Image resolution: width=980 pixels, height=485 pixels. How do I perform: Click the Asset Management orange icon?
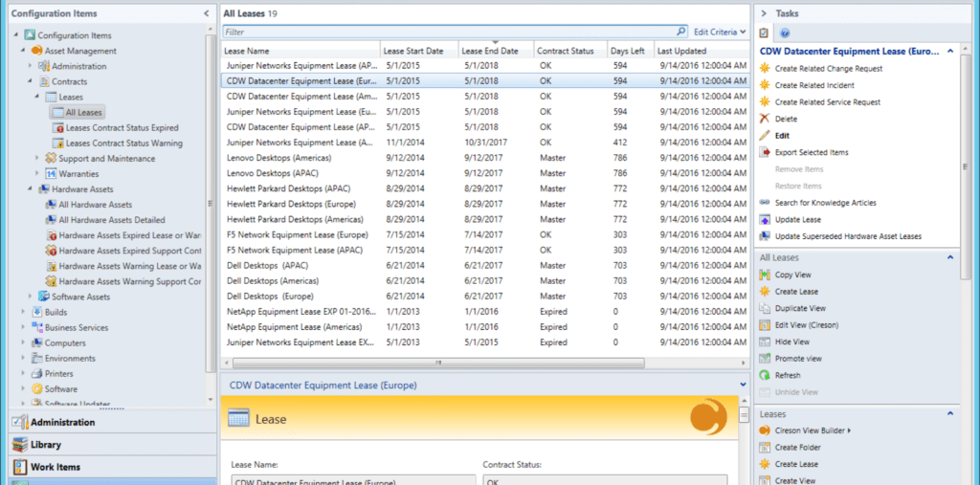[36, 51]
